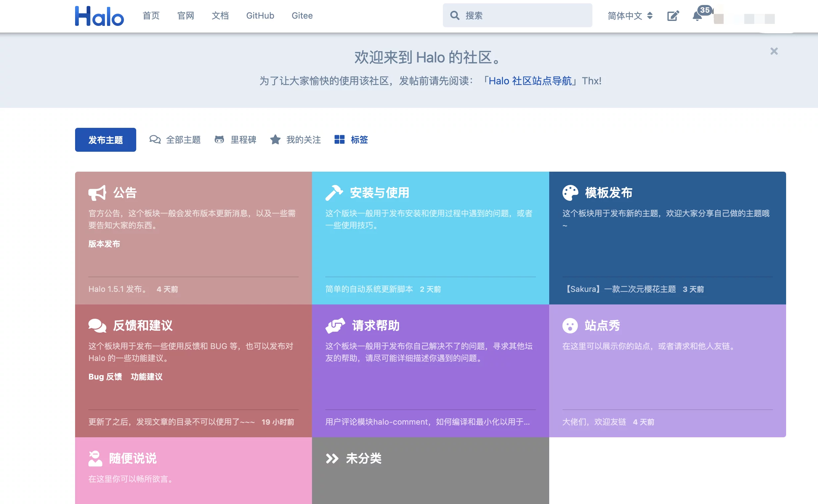
Task: Click the user avatar in header
Action: [719, 19]
